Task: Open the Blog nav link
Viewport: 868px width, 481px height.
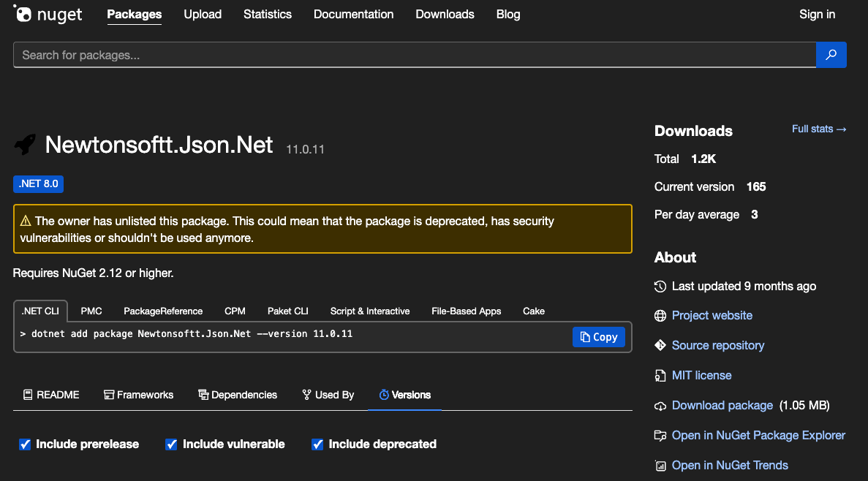Action: click(x=508, y=15)
